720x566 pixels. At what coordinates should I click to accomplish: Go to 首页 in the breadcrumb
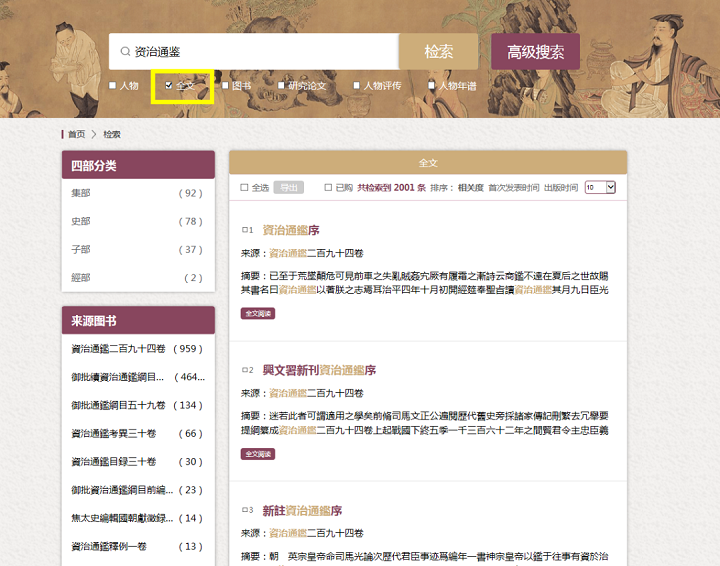click(76, 134)
